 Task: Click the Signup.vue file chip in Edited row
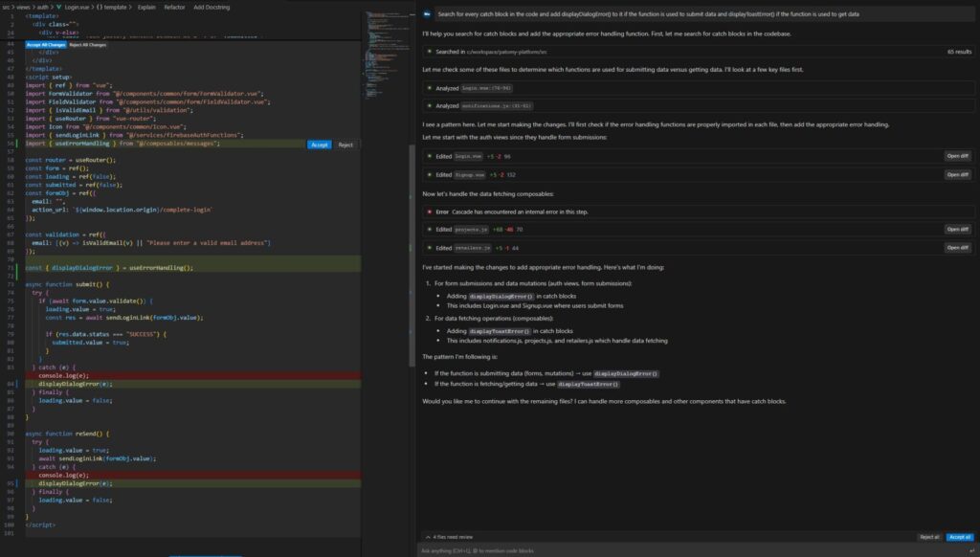coord(470,175)
